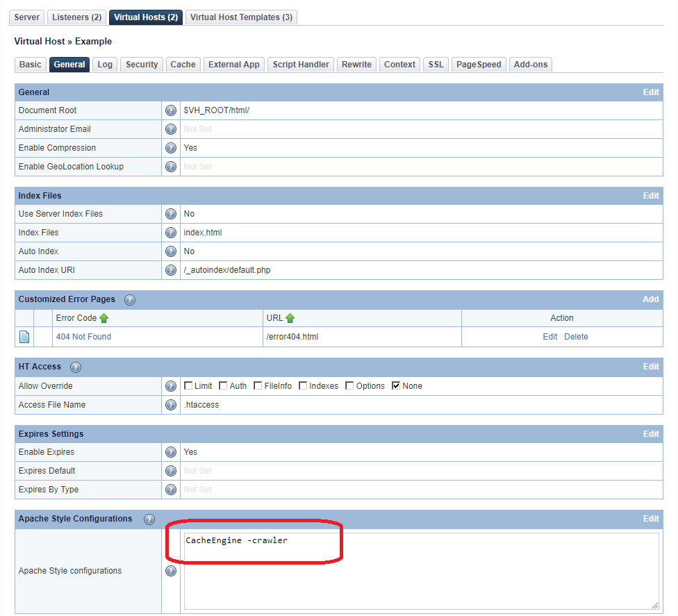
Task: Edit the Index Files section
Action: coord(651,195)
